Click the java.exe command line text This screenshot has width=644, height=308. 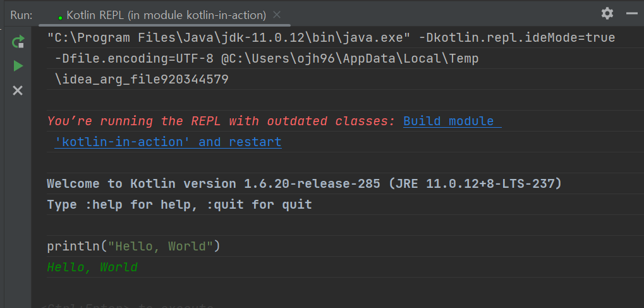[331, 38]
